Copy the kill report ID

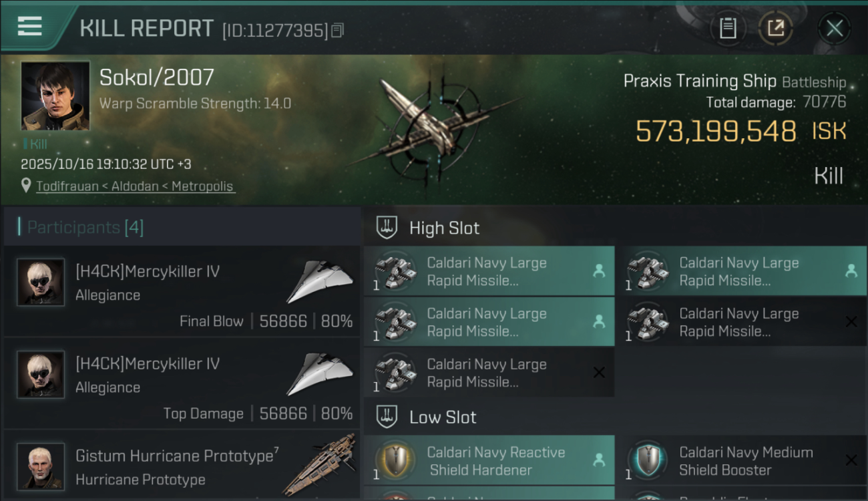tap(338, 30)
